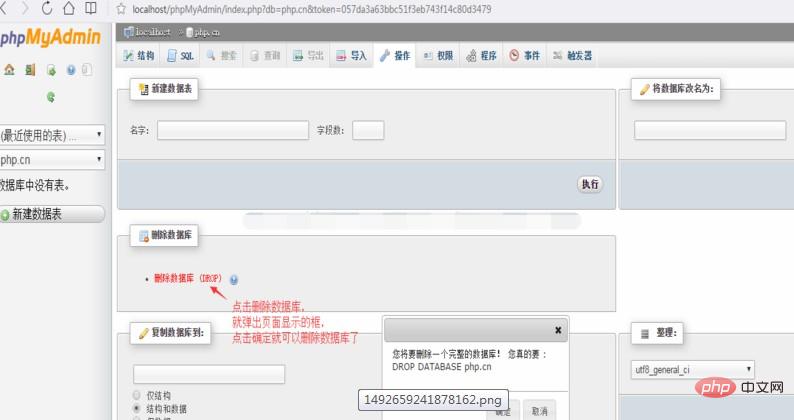Click the browser back arrow
This screenshot has height=420, width=794.
coord(4,9)
